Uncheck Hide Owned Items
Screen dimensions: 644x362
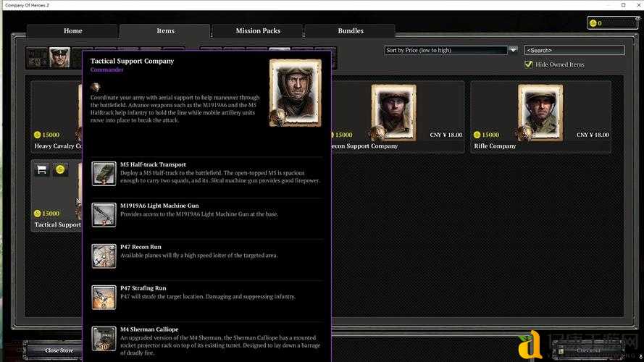coord(528,64)
